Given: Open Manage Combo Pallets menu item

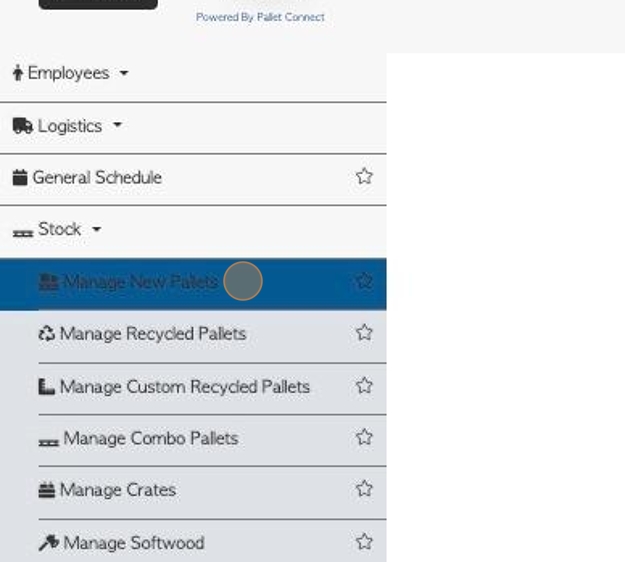Looking at the screenshot, I should point(212,440).
